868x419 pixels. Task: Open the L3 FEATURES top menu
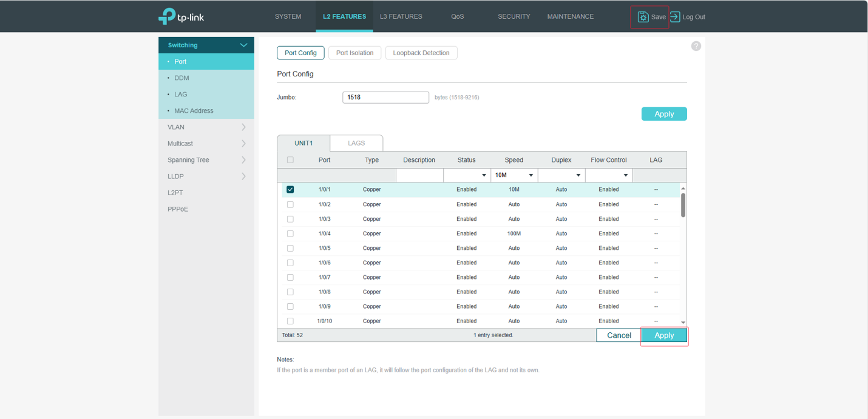click(x=401, y=16)
